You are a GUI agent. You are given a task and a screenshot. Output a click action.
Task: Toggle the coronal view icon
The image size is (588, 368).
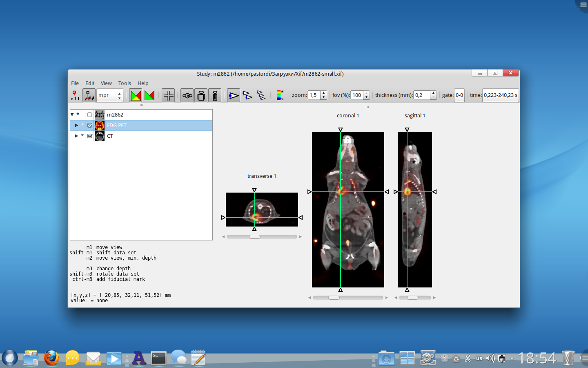[201, 95]
